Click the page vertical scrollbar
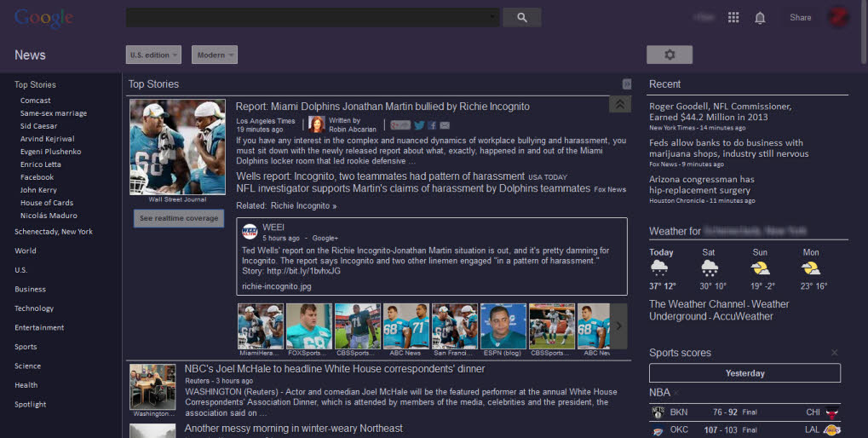Image resolution: width=868 pixels, height=438 pixels. 864,32
